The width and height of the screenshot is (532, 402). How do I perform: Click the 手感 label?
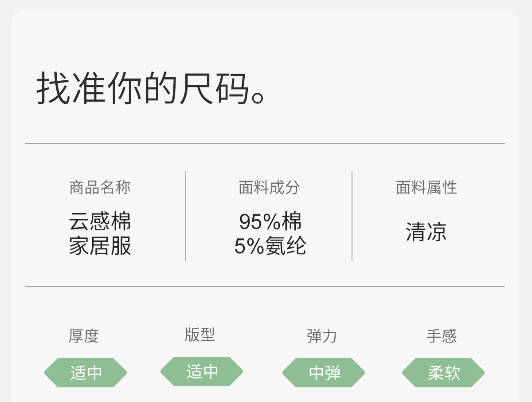(442, 336)
